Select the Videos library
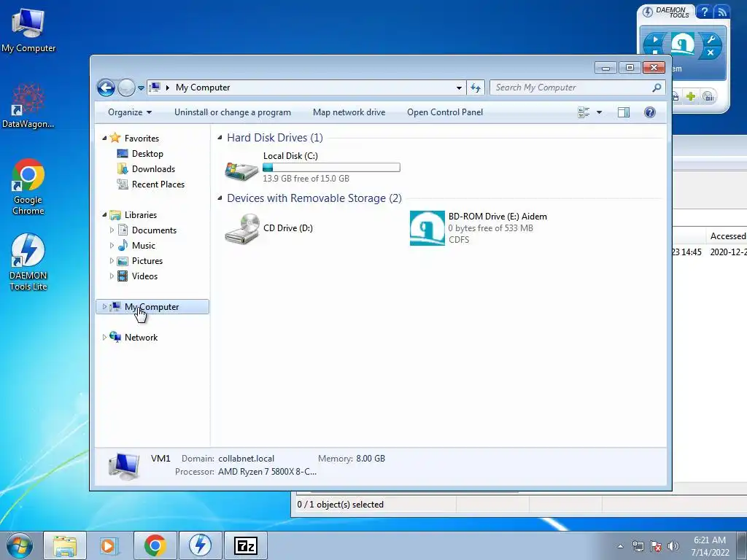This screenshot has height=560, width=747. [x=144, y=276]
